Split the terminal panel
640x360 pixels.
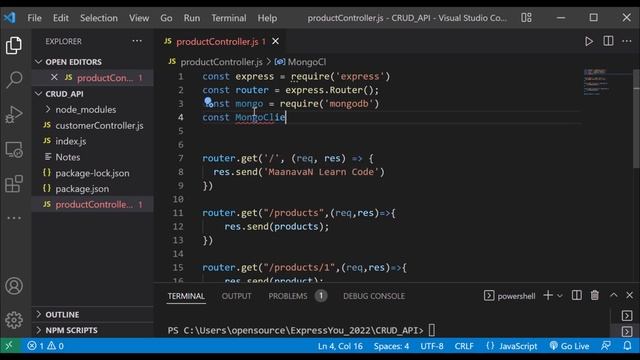click(x=576, y=295)
